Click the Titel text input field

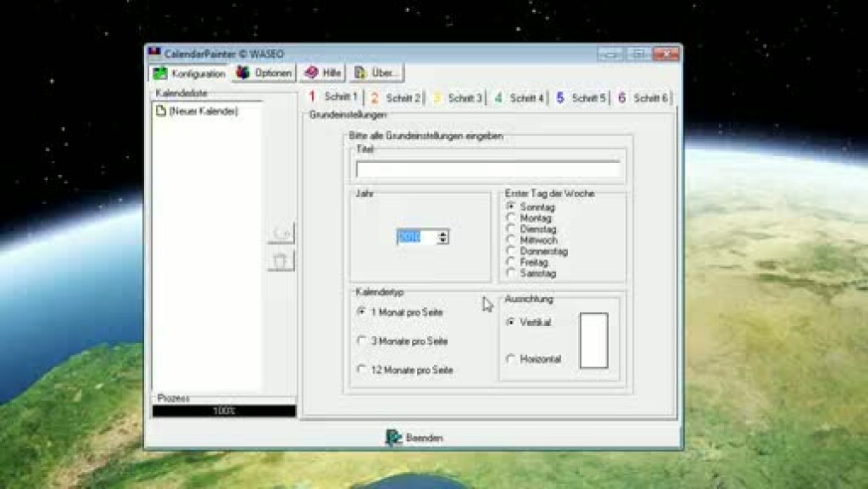point(488,169)
